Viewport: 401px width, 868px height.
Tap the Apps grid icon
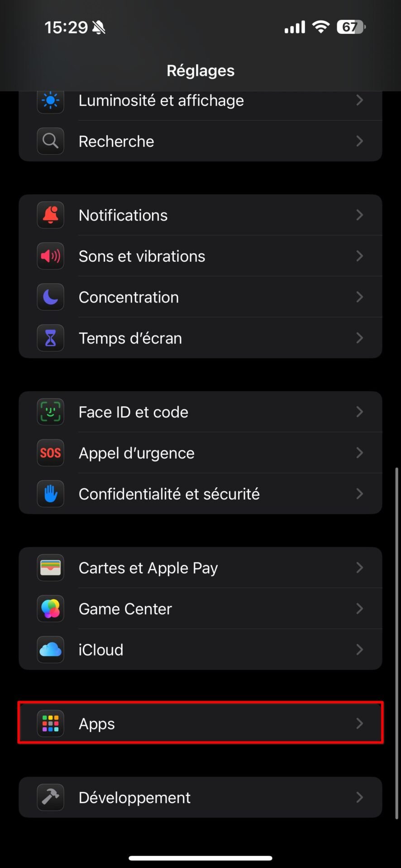[50, 723]
